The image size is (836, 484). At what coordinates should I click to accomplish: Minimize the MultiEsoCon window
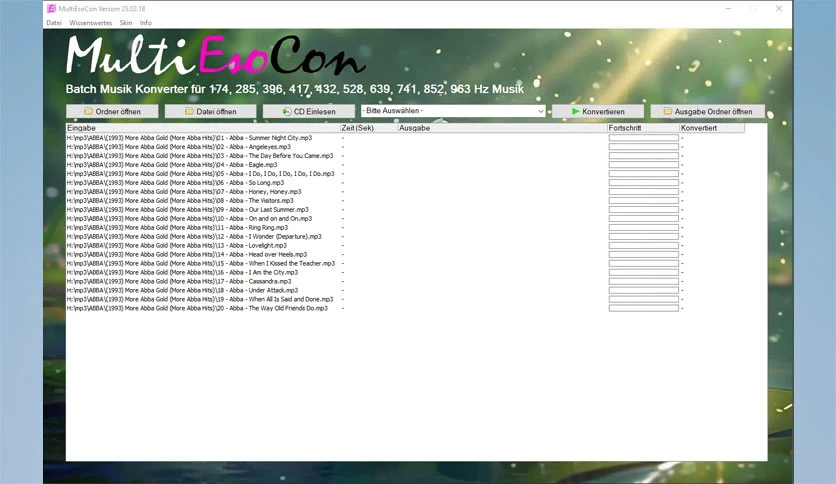click(728, 9)
